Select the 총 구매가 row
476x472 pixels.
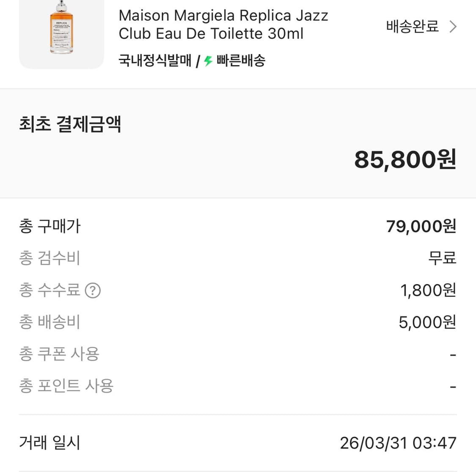(x=50, y=226)
